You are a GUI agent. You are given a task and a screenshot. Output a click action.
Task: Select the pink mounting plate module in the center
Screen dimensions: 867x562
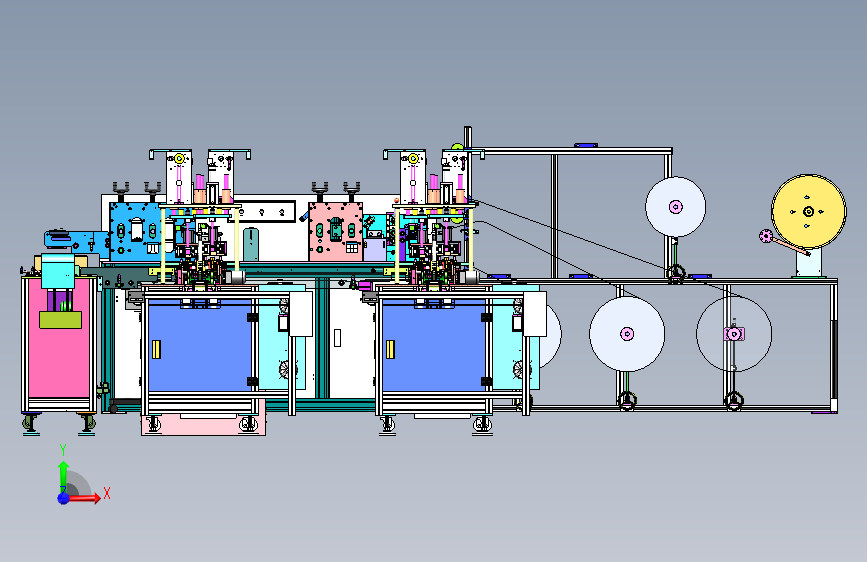[x=336, y=231]
